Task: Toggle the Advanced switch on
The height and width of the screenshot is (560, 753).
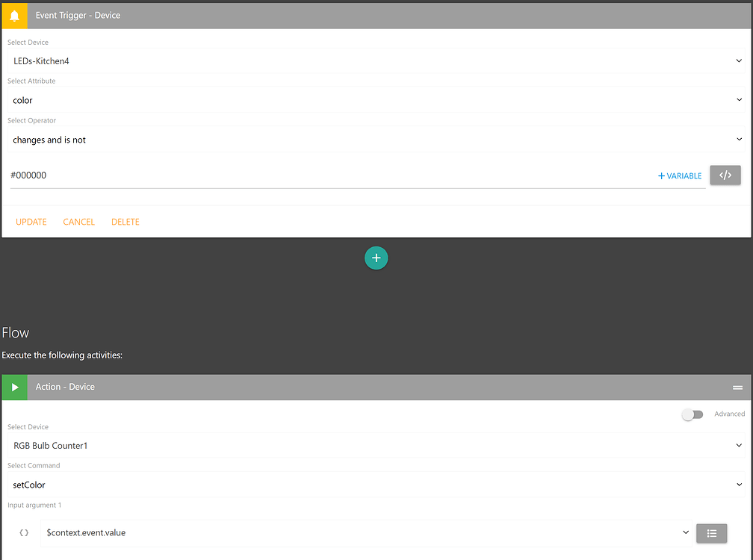Action: click(692, 414)
